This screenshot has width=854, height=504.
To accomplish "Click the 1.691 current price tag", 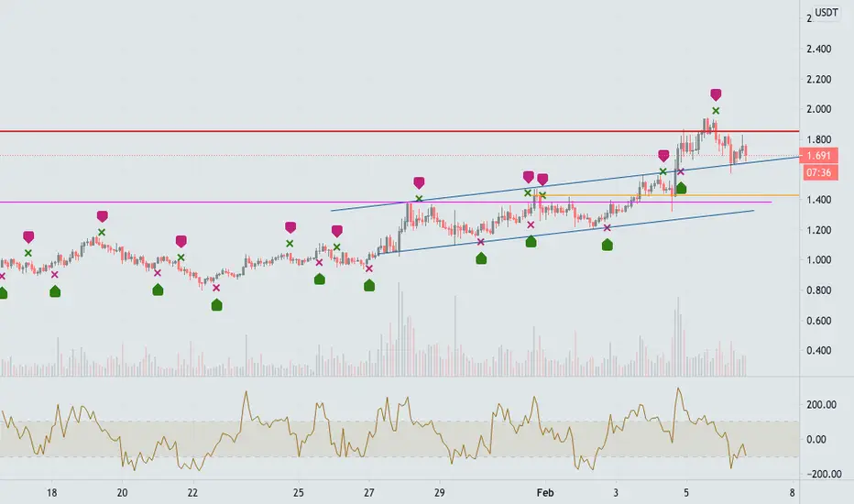I will 818,156.
